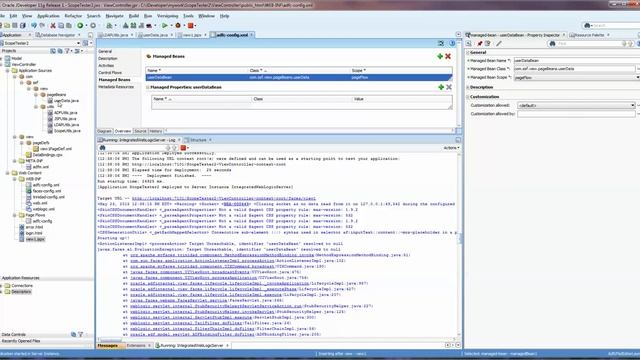The height and width of the screenshot is (360, 640).
Task: Switch to the Diagram tab of editor
Action: click(104, 131)
